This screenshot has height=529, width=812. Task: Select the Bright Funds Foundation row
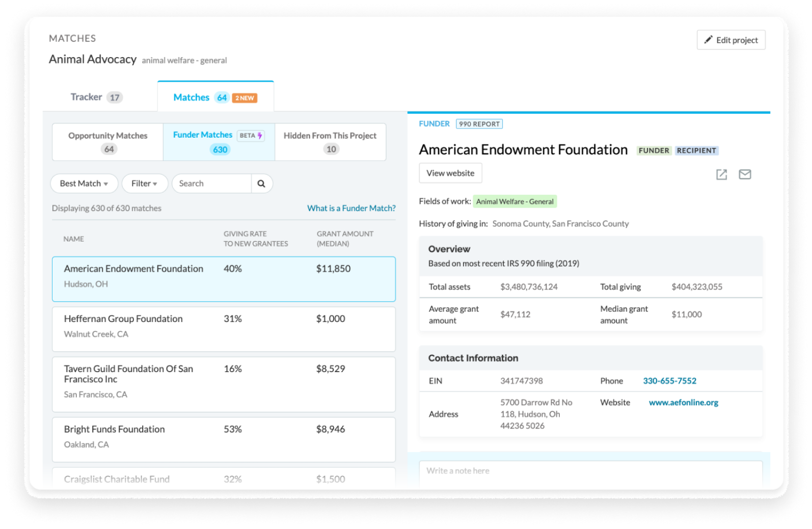click(224, 439)
